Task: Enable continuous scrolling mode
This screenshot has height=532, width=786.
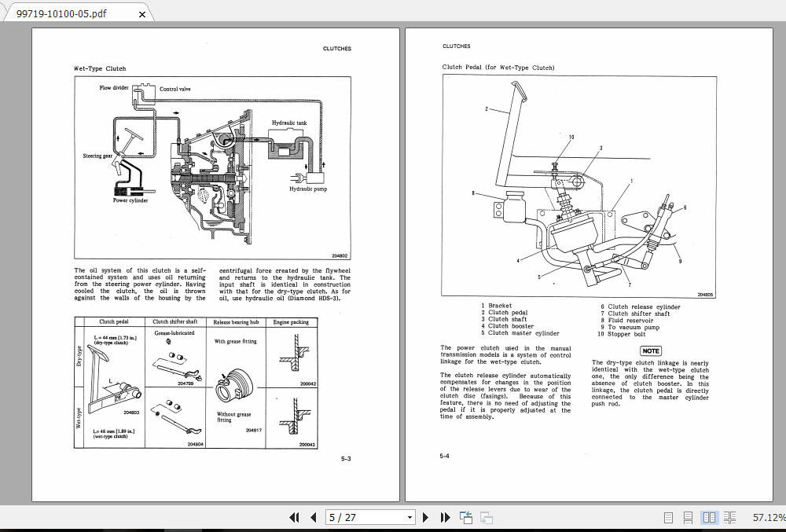Action: point(688,517)
